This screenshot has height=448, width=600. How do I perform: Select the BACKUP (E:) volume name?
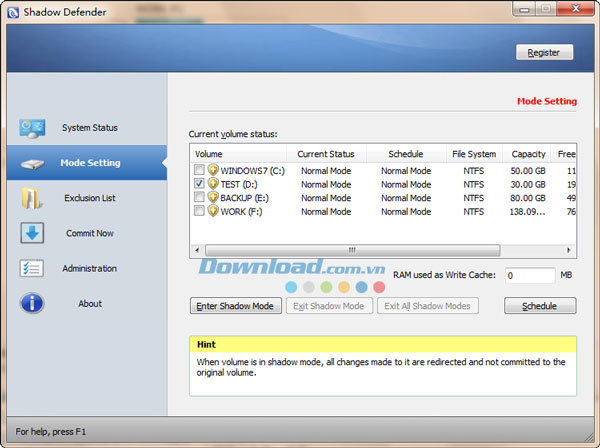coord(245,198)
